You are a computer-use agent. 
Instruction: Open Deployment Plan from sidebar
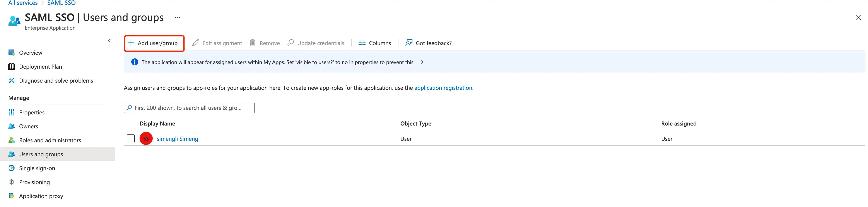tap(40, 67)
